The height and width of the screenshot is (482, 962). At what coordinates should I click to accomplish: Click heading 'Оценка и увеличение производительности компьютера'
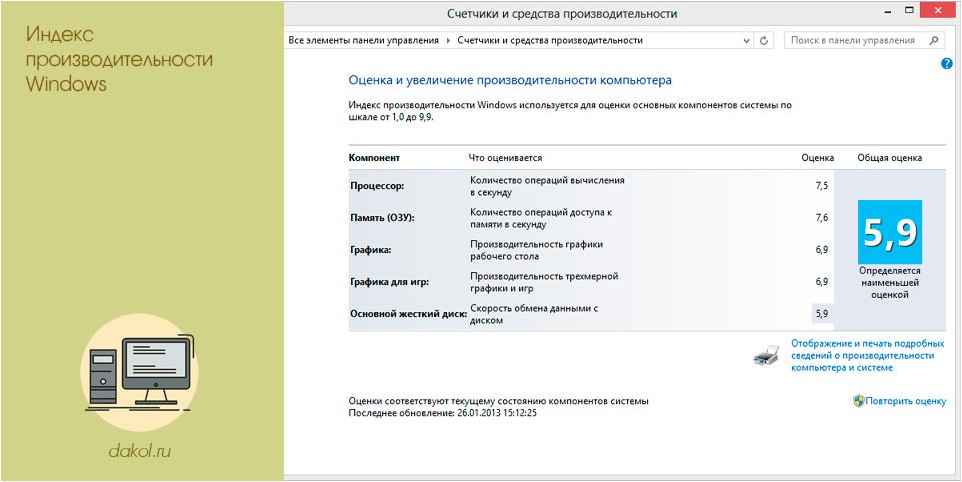[x=510, y=80]
